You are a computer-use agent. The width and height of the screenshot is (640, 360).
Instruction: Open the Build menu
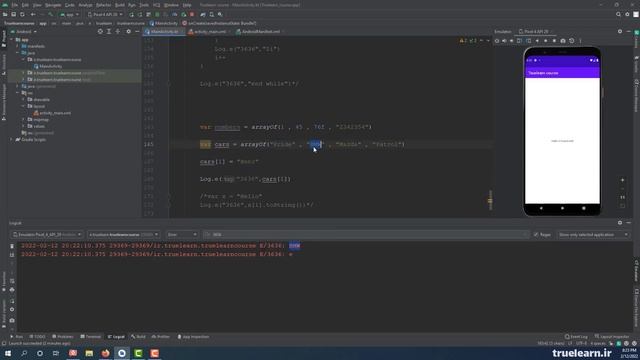120,5
